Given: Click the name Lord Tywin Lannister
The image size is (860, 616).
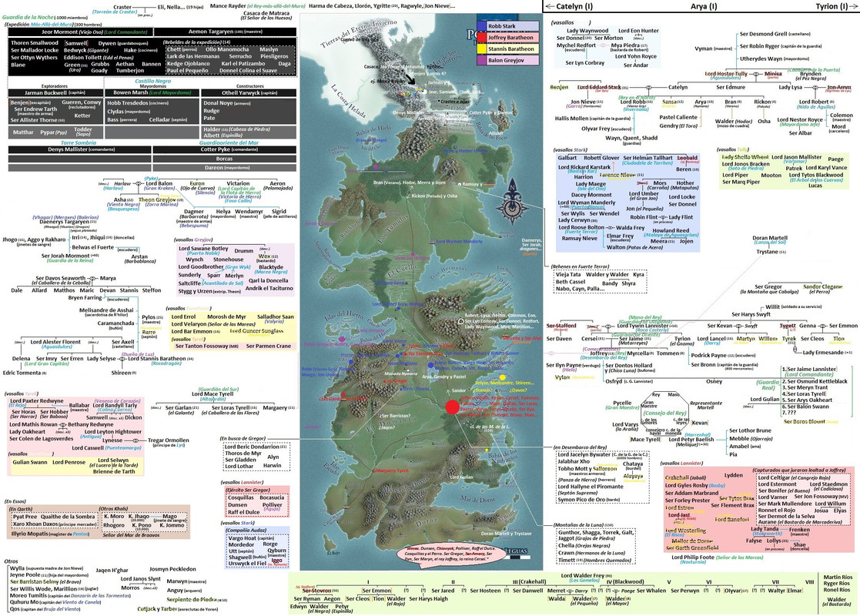Looking at the screenshot, I should pos(644,326).
